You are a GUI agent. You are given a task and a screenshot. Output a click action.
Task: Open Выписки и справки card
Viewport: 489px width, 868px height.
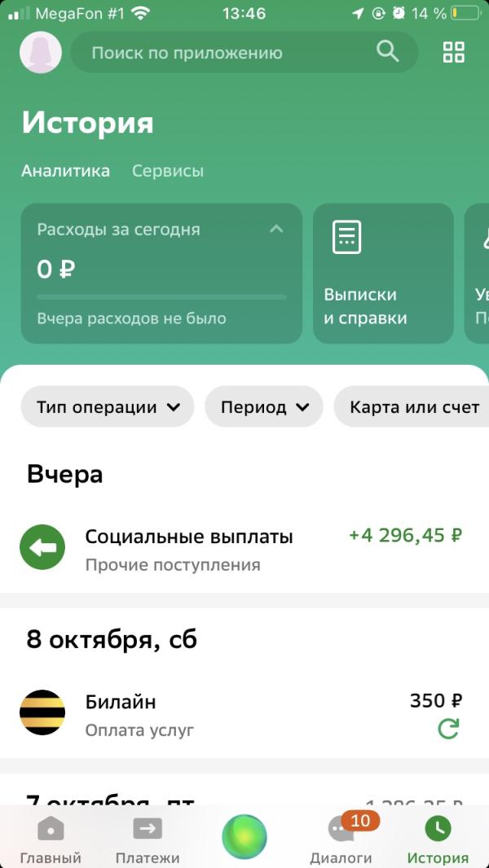coord(383,273)
